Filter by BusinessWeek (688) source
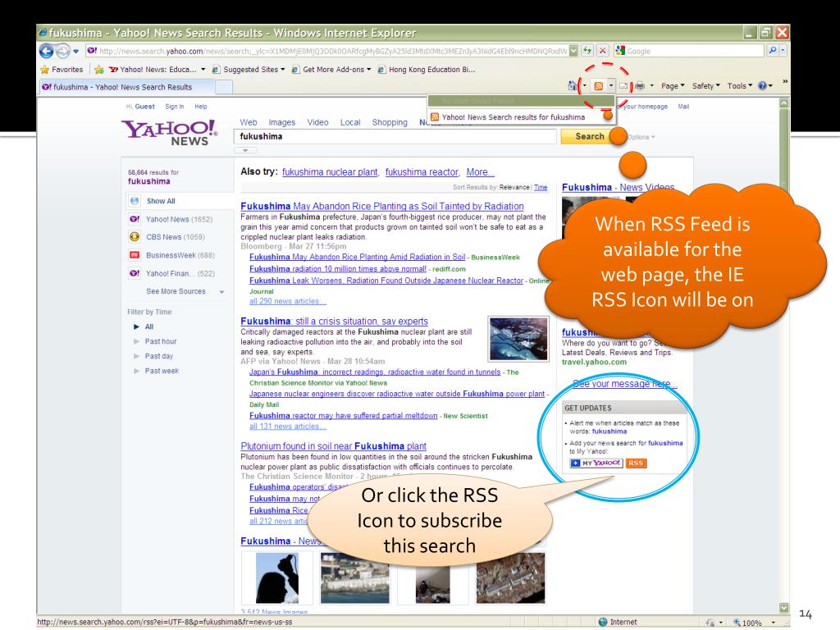 pyautogui.click(x=180, y=255)
